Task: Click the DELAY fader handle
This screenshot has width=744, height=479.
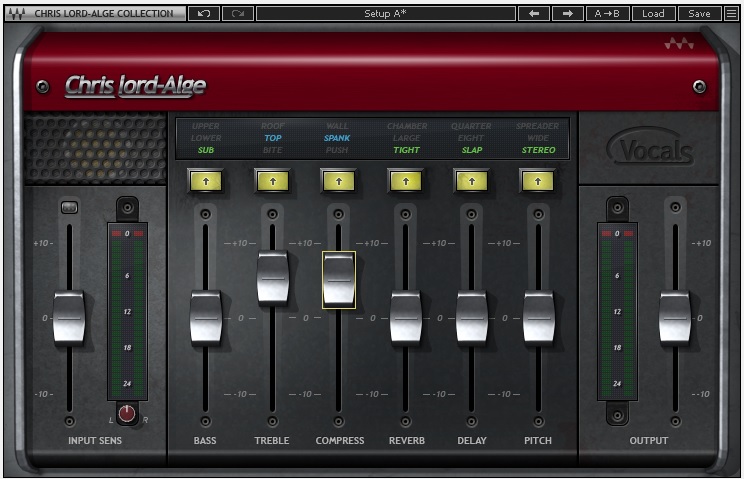Action: tap(472, 317)
